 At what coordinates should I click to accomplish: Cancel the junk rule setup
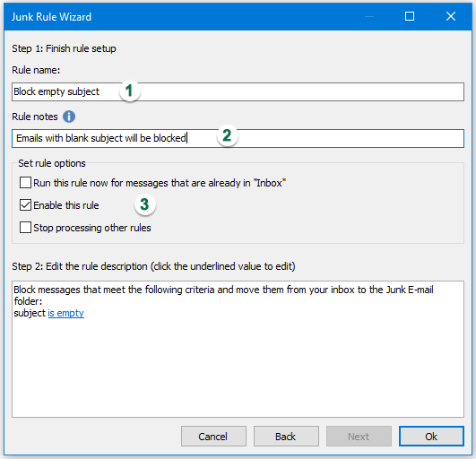coord(213,437)
